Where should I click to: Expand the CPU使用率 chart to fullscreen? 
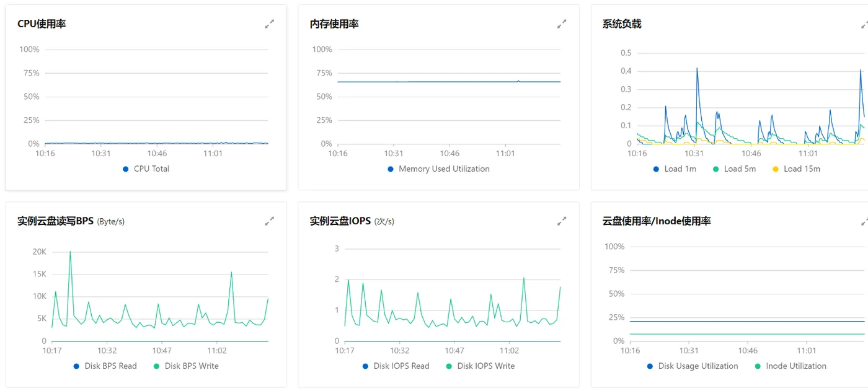[270, 24]
